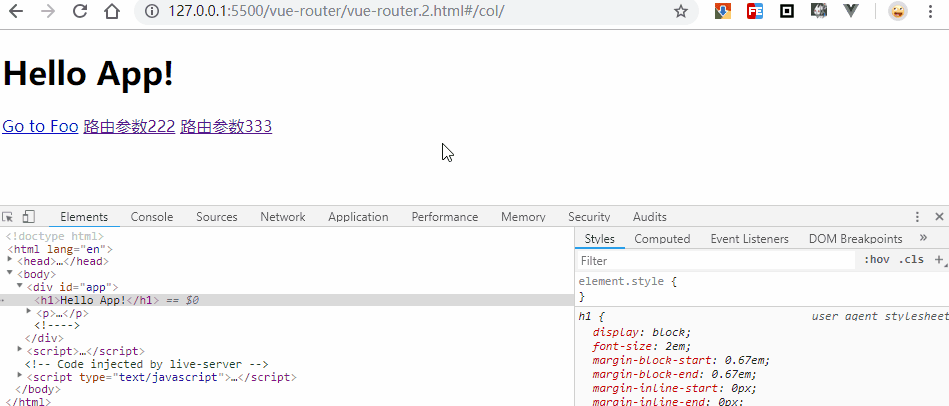Toggle the device toolbar in DevTools
Image resolution: width=949 pixels, height=406 pixels.
pyautogui.click(x=28, y=217)
